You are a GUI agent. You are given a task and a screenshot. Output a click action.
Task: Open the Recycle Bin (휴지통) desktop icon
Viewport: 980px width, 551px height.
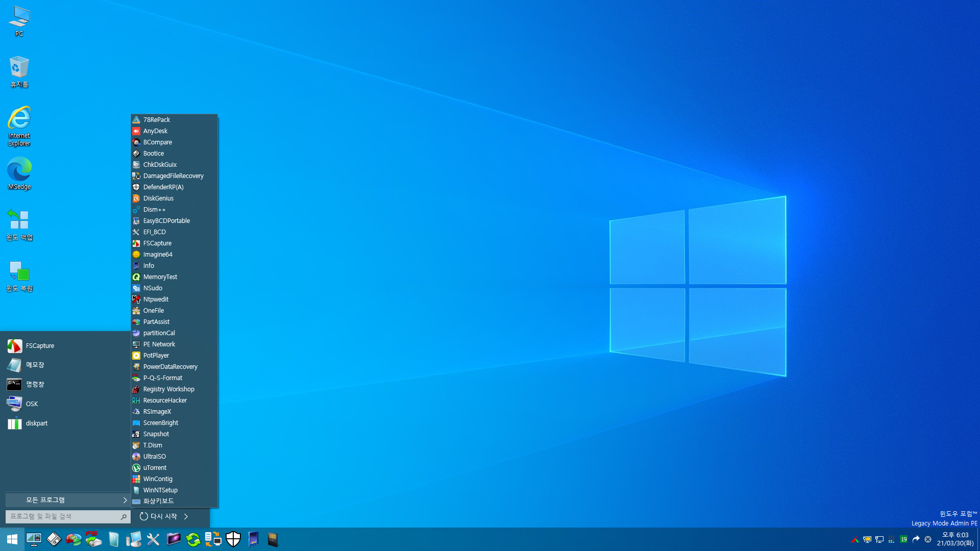19,72
